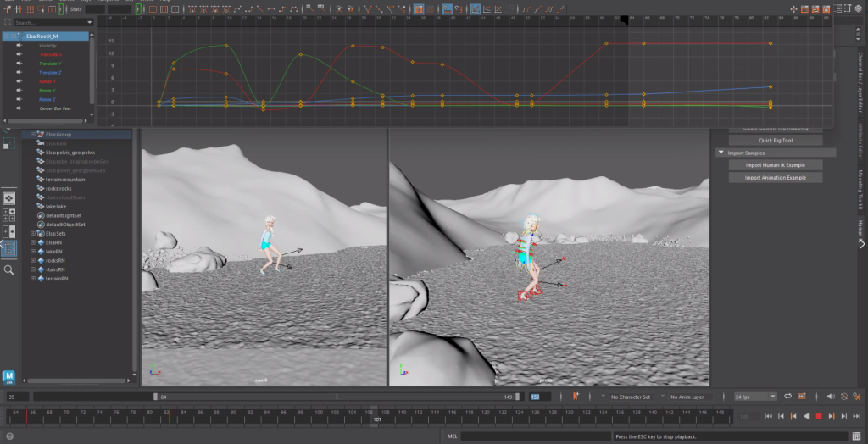This screenshot has width=868, height=444.
Task: Select the Rotate Z curve channel
Action: pyautogui.click(x=47, y=99)
